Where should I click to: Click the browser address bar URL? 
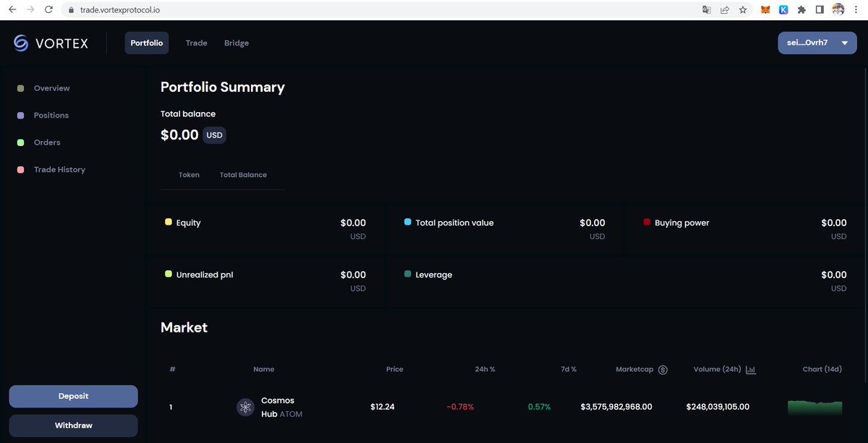(120, 10)
